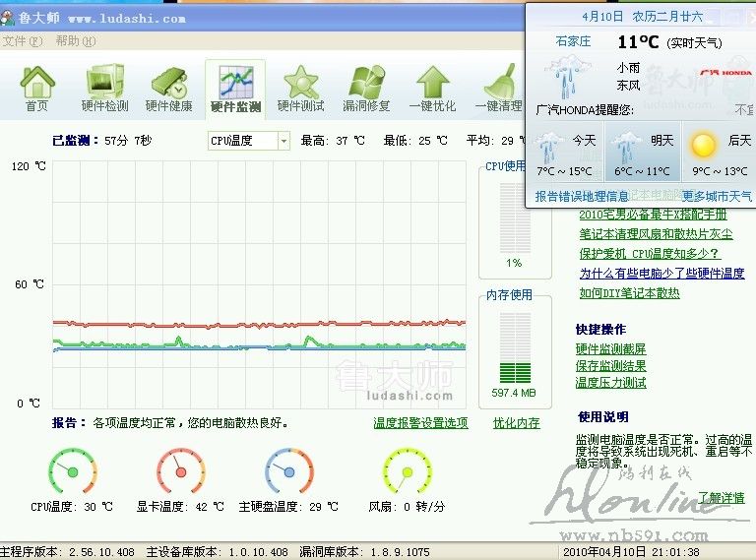
Task: Open the 文件(F) menu
Action: click(23, 41)
